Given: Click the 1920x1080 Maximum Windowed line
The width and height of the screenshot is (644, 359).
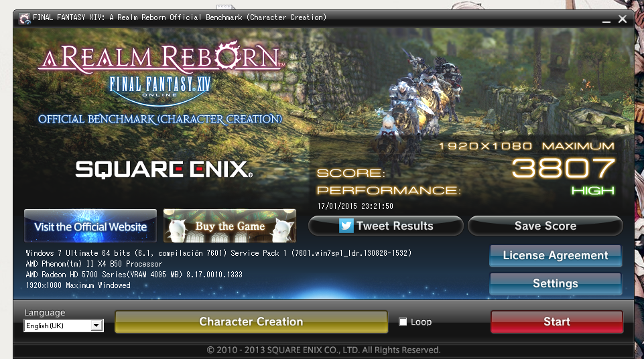Looking at the screenshot, I should point(78,285).
